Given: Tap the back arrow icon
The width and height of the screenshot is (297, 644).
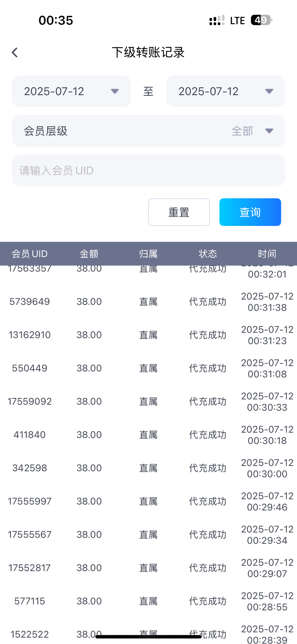Looking at the screenshot, I should click(15, 53).
